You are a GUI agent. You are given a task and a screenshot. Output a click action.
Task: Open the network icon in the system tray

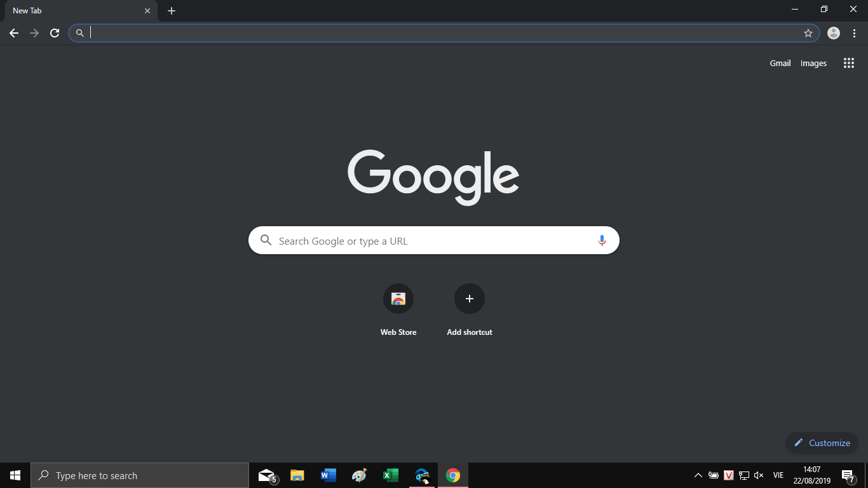coord(744,475)
